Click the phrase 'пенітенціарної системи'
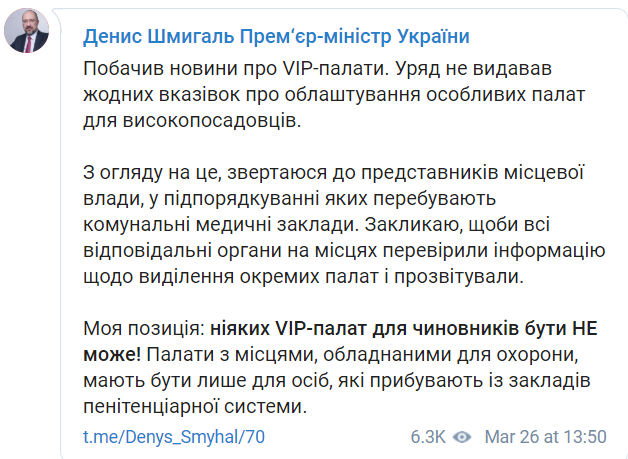 pyautogui.click(x=195, y=407)
